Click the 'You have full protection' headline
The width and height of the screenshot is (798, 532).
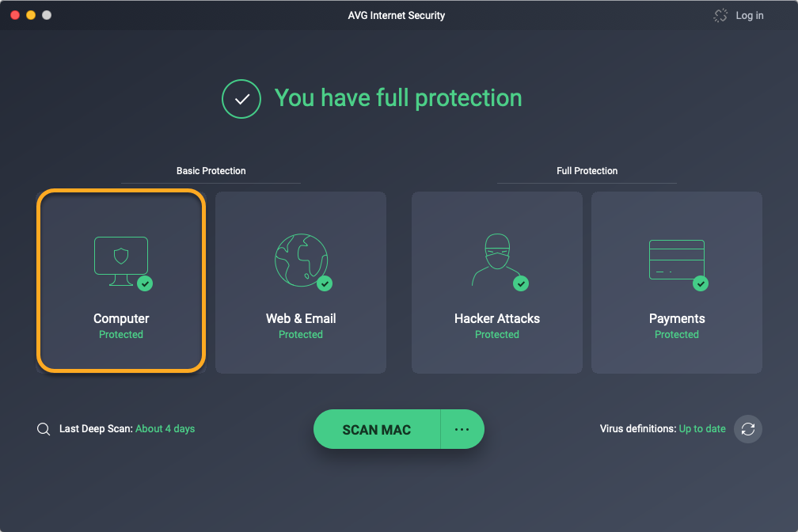click(x=398, y=97)
